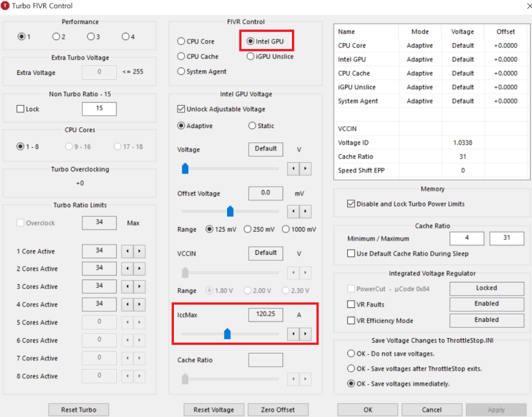The width and height of the screenshot is (532, 417).
Task: Click right arrow for GPU Voltage
Action: 305,168
